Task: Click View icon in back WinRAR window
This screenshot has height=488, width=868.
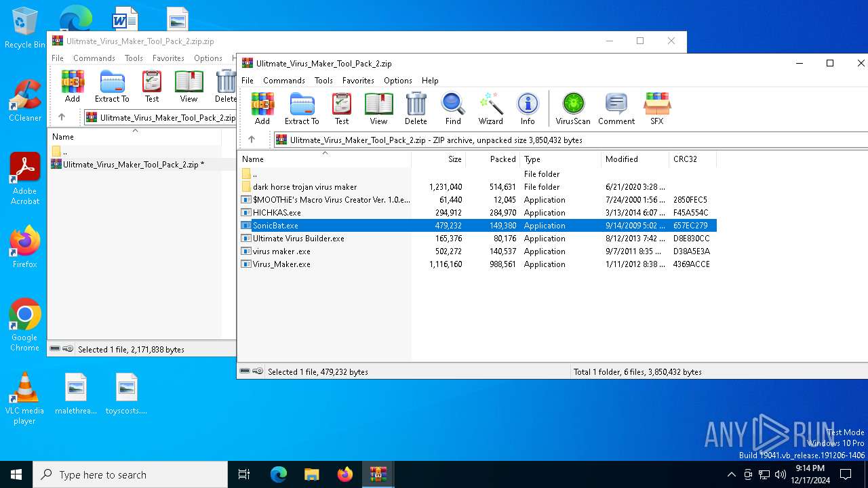Action: coord(189,86)
